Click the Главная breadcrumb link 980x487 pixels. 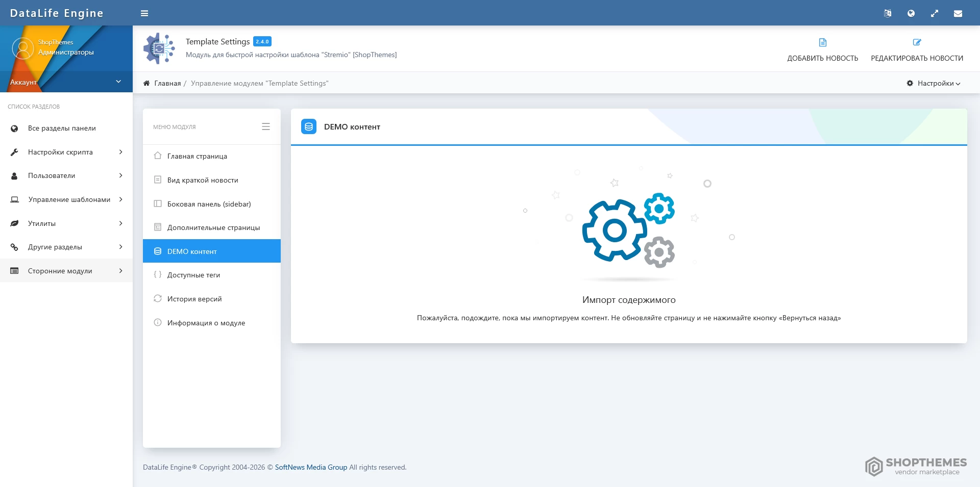click(167, 83)
